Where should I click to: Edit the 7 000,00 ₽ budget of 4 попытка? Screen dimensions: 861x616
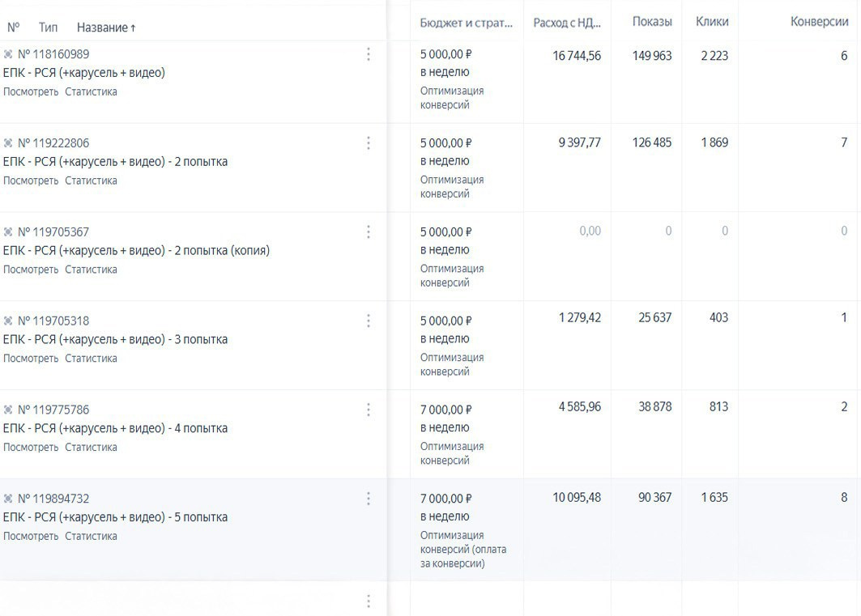(445, 410)
